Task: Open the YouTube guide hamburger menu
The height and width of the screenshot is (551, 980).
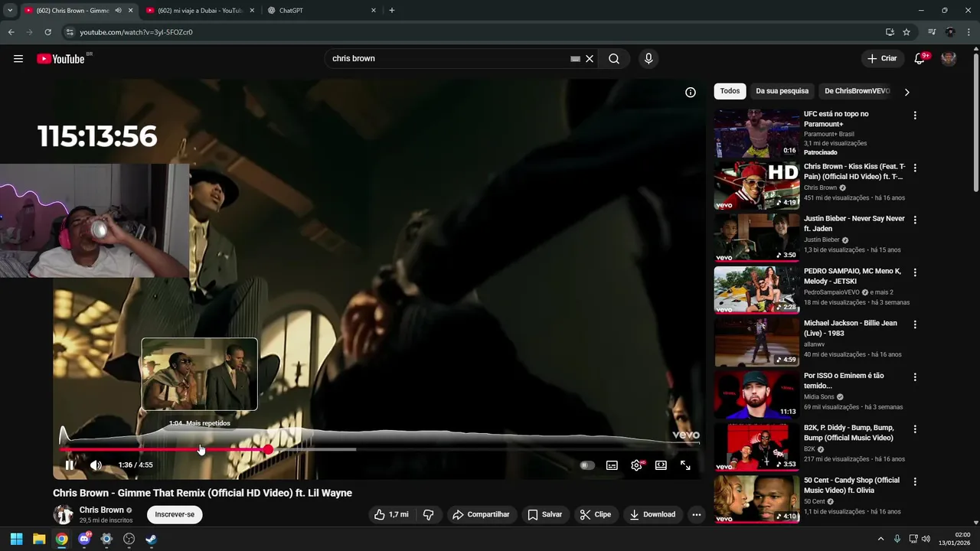Action: 18,59
